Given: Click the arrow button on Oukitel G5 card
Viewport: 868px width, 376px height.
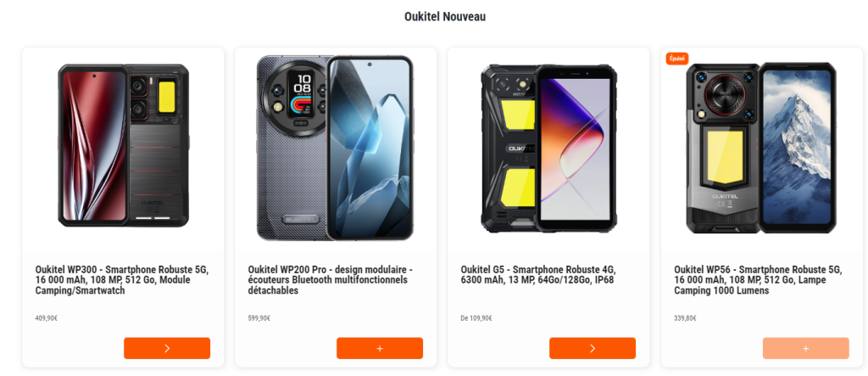Looking at the screenshot, I should pos(593,348).
